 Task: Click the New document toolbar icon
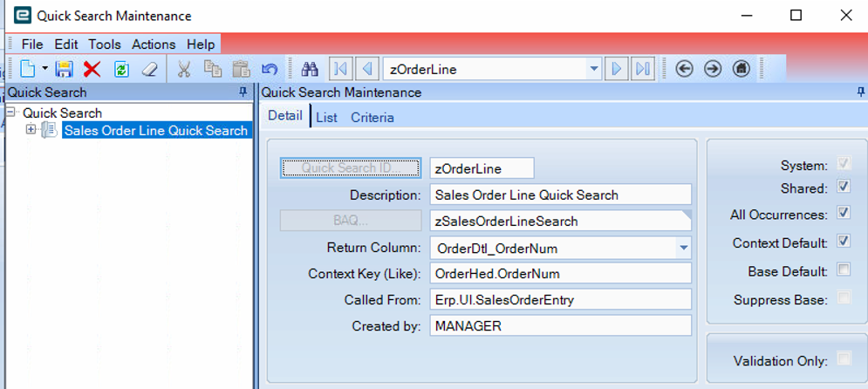point(27,69)
